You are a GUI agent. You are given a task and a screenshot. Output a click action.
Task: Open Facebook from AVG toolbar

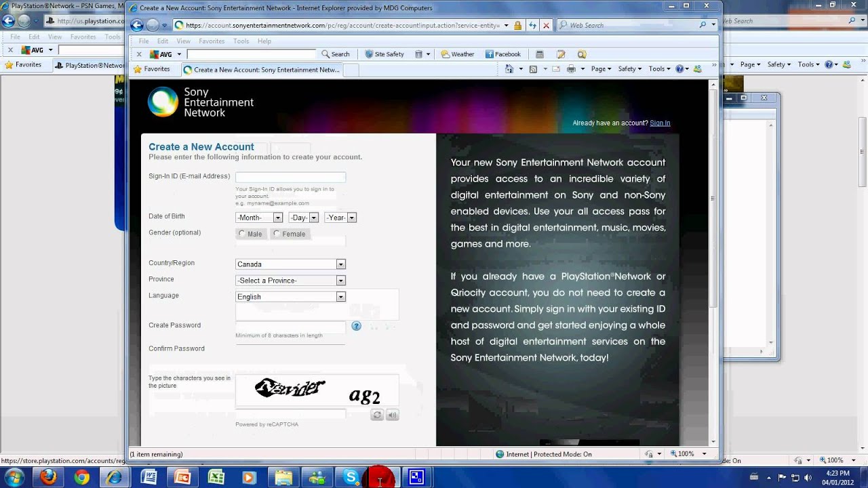coord(503,54)
